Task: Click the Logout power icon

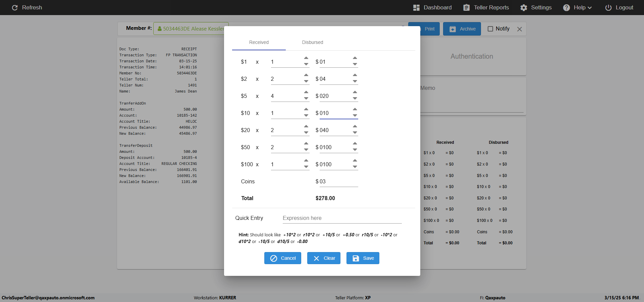Action: point(608,7)
